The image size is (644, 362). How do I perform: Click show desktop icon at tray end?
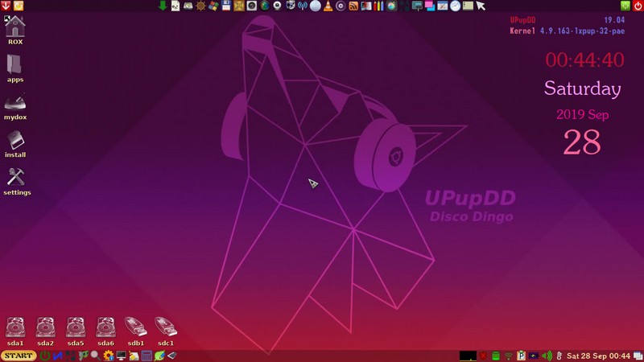click(x=638, y=356)
